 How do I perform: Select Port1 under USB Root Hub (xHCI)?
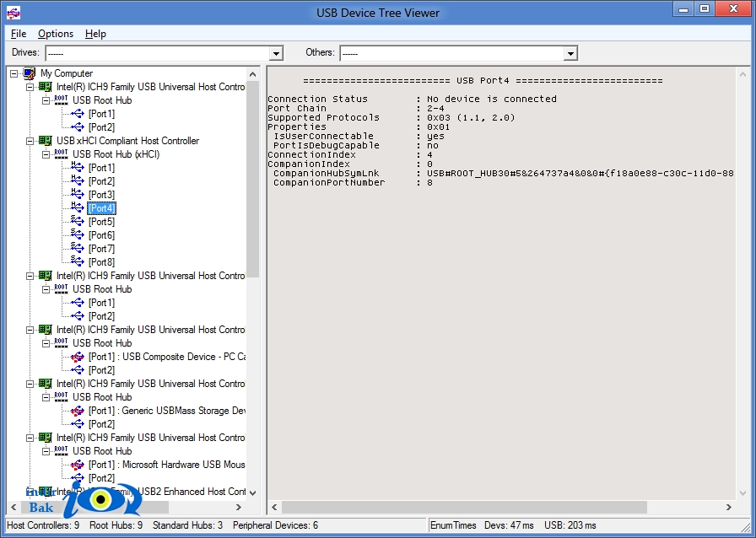(102, 168)
